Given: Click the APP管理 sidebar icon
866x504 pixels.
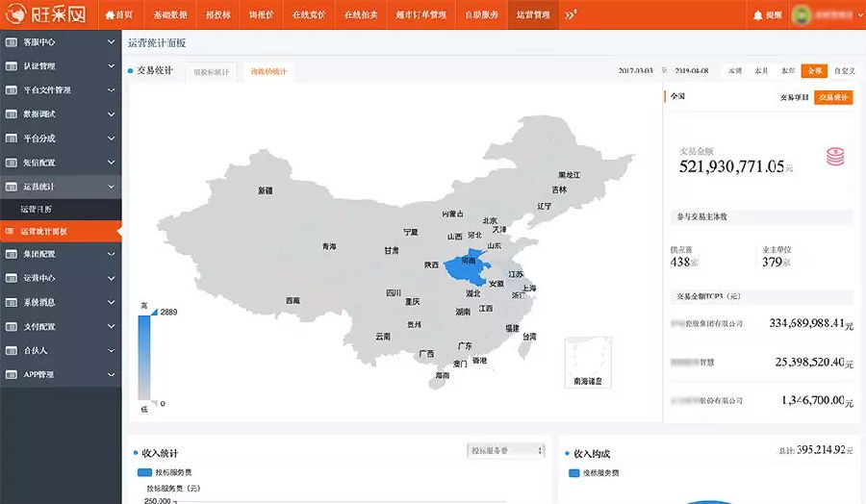Looking at the screenshot, I should (12, 373).
